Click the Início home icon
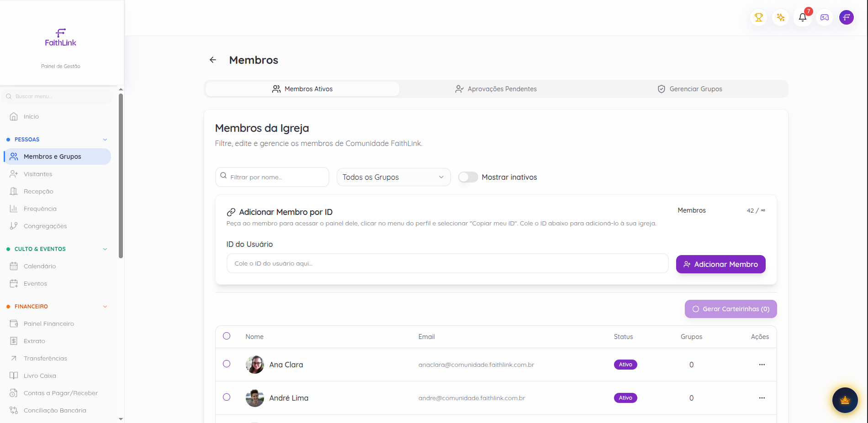Image resolution: width=868 pixels, height=423 pixels. coord(14,116)
